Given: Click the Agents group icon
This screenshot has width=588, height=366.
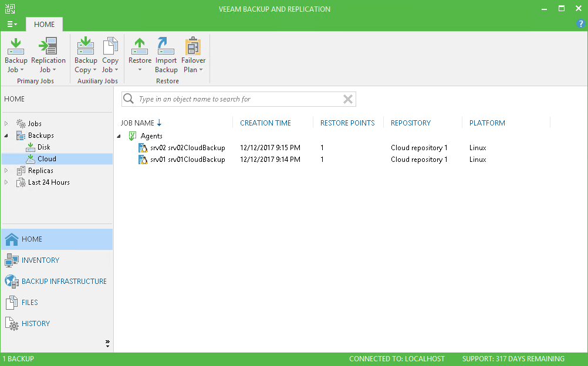Looking at the screenshot, I should pos(133,135).
